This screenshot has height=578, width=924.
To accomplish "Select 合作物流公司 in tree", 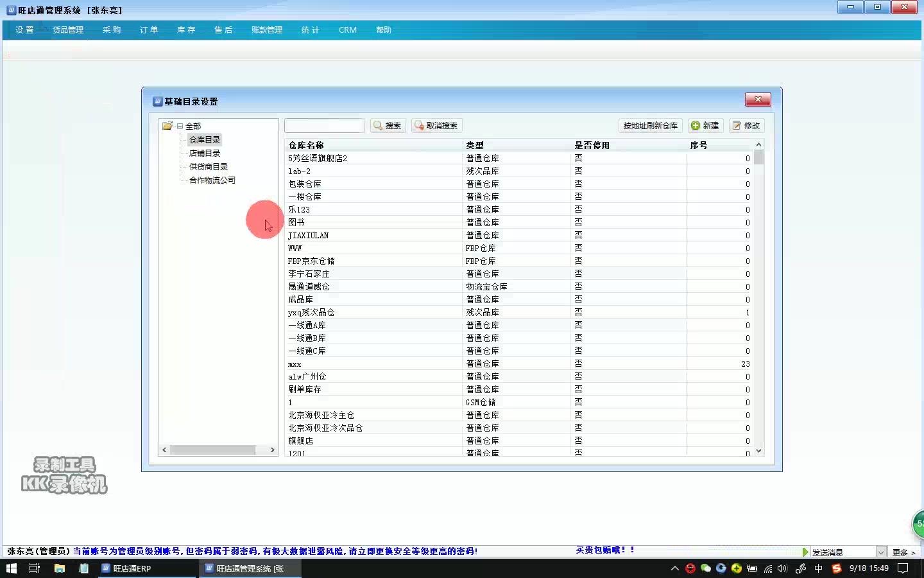I will pos(212,180).
